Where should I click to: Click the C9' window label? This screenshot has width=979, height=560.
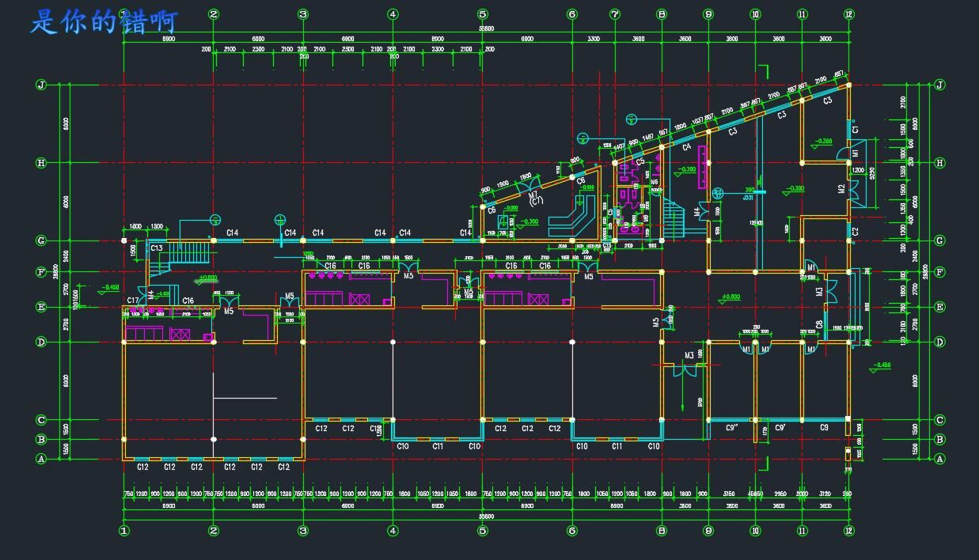tap(780, 428)
